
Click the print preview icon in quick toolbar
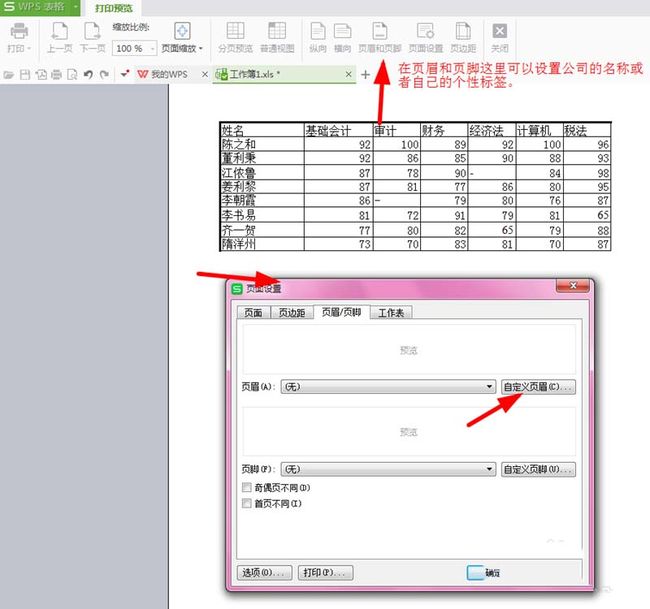[x=72, y=75]
